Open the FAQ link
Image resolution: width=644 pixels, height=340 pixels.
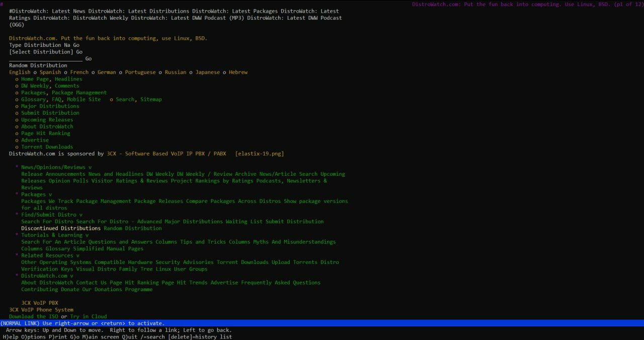(x=56, y=99)
